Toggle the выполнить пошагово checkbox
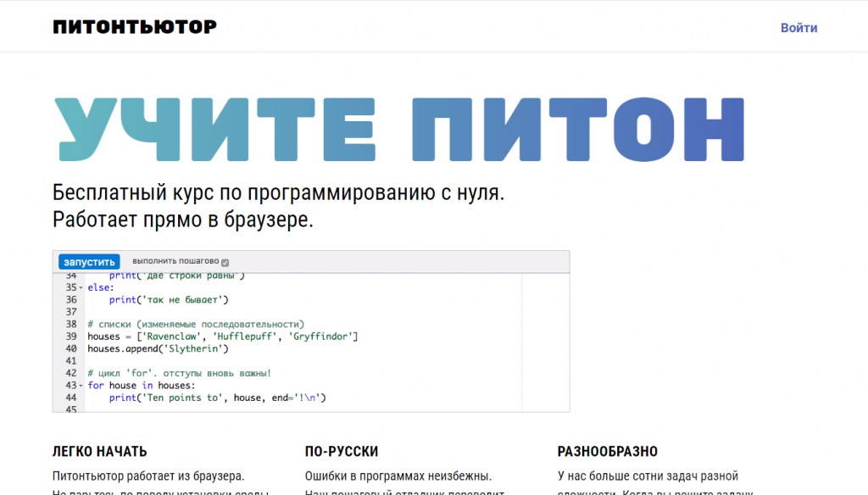The width and height of the screenshot is (868, 495). pyautogui.click(x=225, y=262)
